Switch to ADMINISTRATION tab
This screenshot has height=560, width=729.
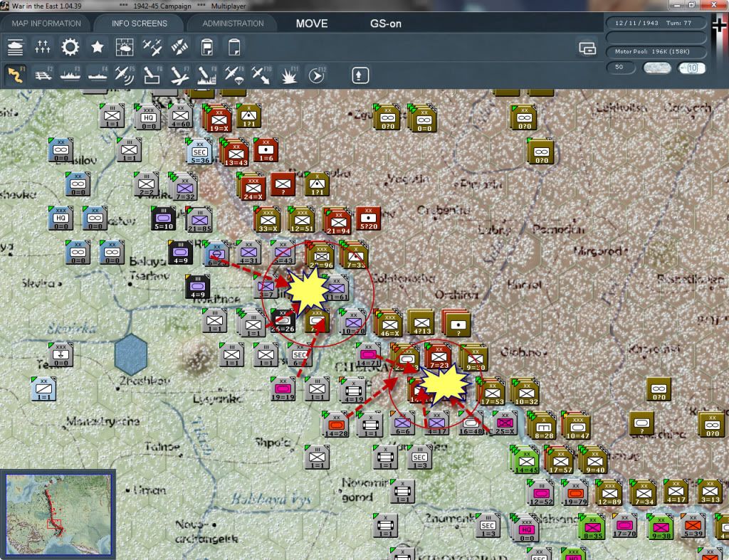click(233, 23)
